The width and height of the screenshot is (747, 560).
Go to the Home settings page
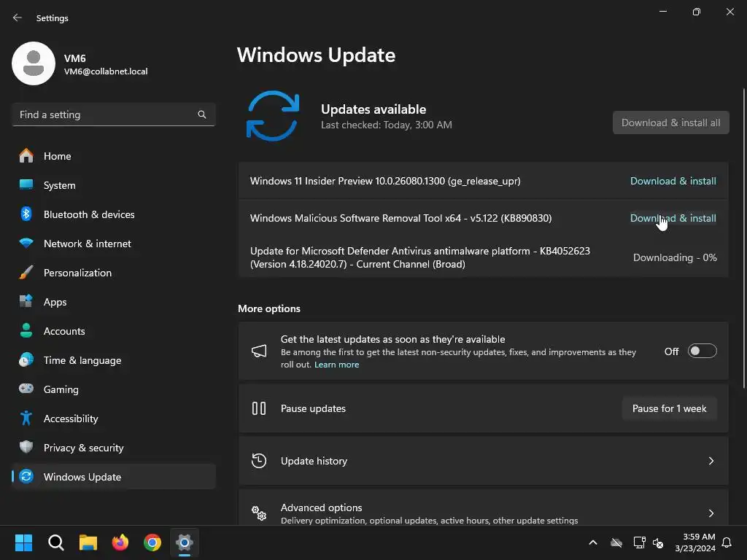point(113,156)
